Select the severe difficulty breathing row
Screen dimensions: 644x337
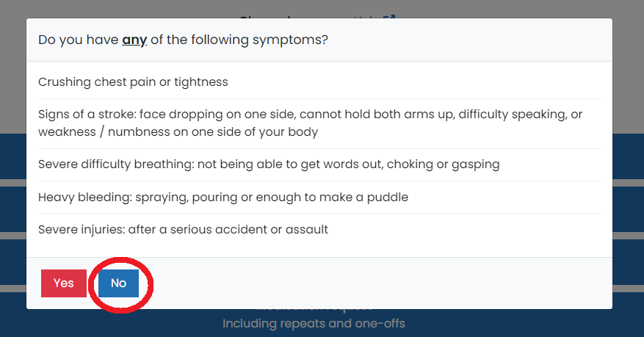point(269,164)
